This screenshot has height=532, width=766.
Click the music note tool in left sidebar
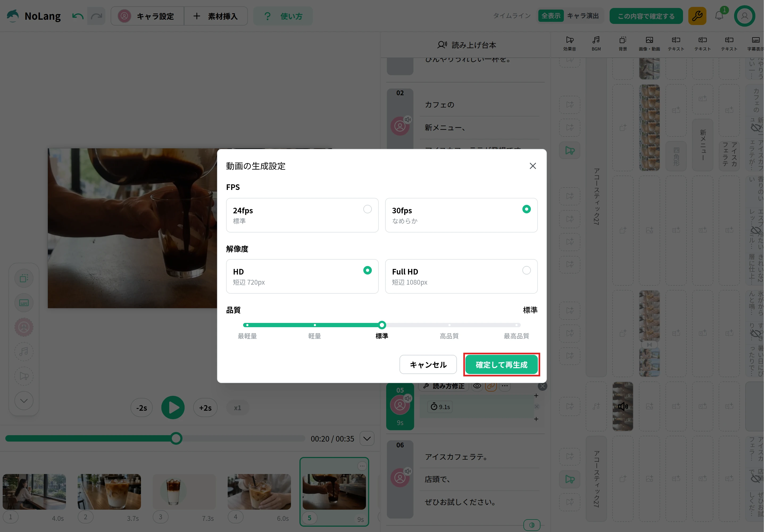[24, 352]
